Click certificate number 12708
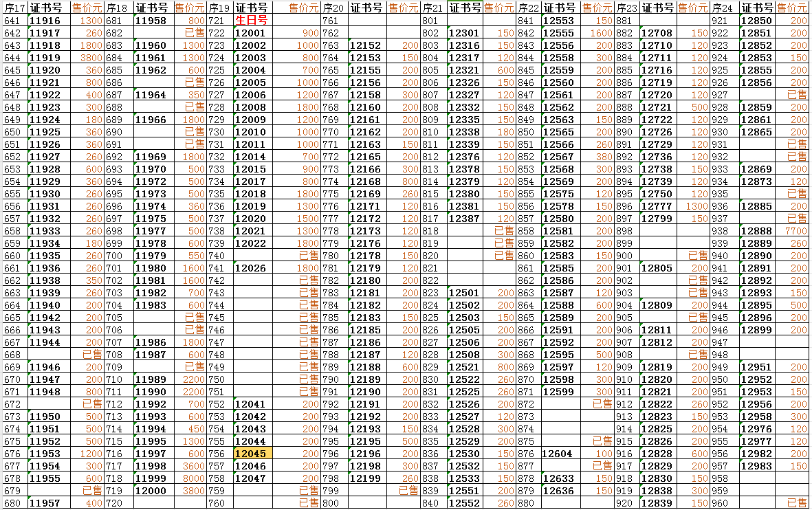The height and width of the screenshot is (510, 812). pos(657,33)
